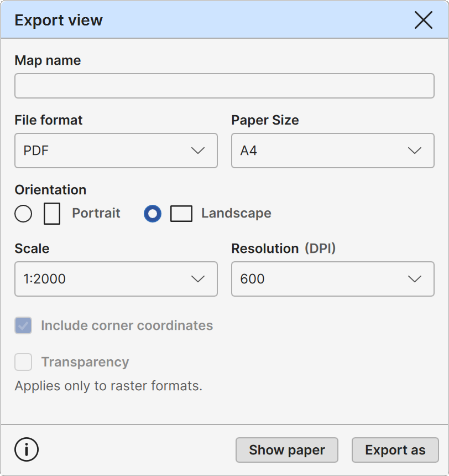Click the File format dropdown chevron

pos(198,151)
